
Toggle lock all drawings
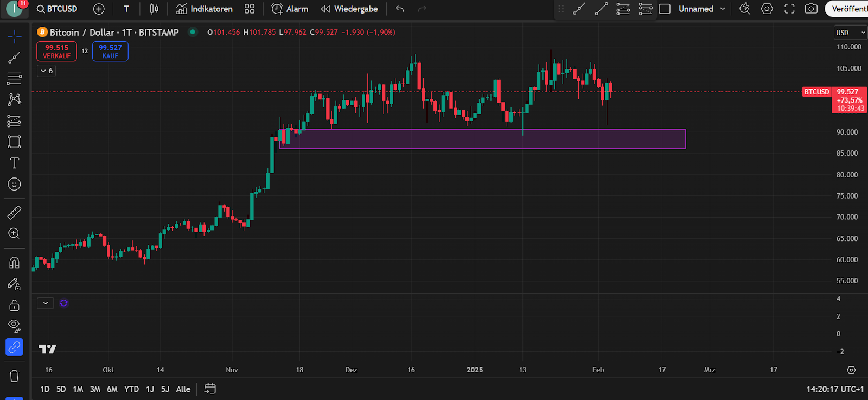tap(14, 305)
